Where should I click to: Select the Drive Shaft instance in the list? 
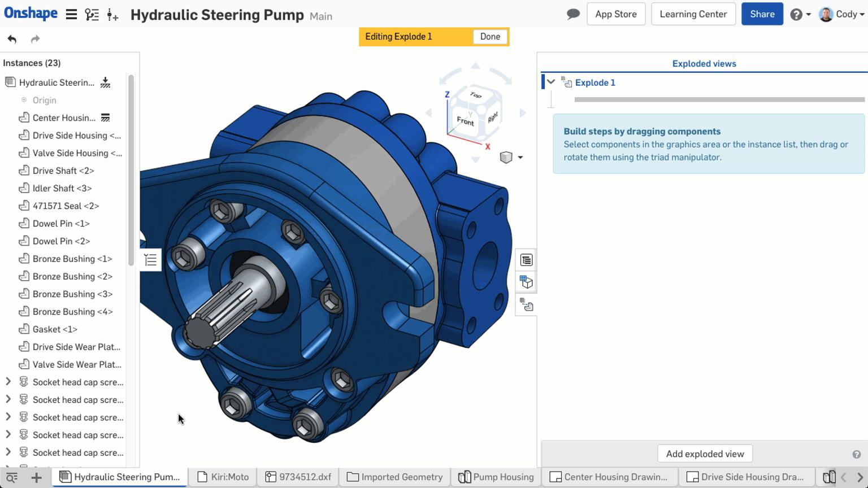pos(63,171)
